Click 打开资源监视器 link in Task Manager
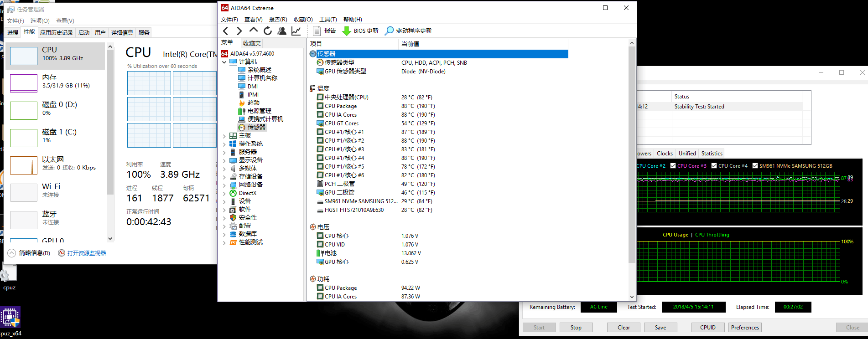 click(x=82, y=253)
